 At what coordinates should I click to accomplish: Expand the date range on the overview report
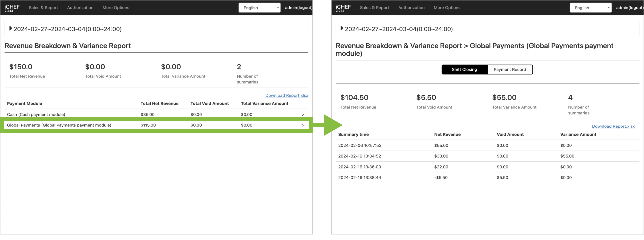coord(11,29)
